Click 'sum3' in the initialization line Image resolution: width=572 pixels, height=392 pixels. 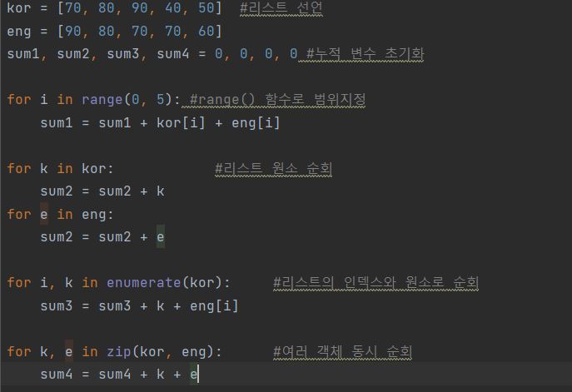tap(123, 54)
